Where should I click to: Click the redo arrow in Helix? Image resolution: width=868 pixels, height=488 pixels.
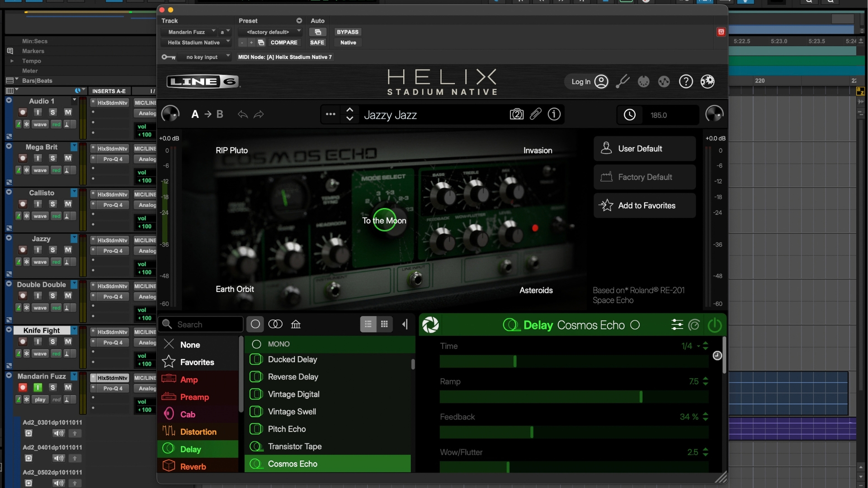tap(259, 114)
